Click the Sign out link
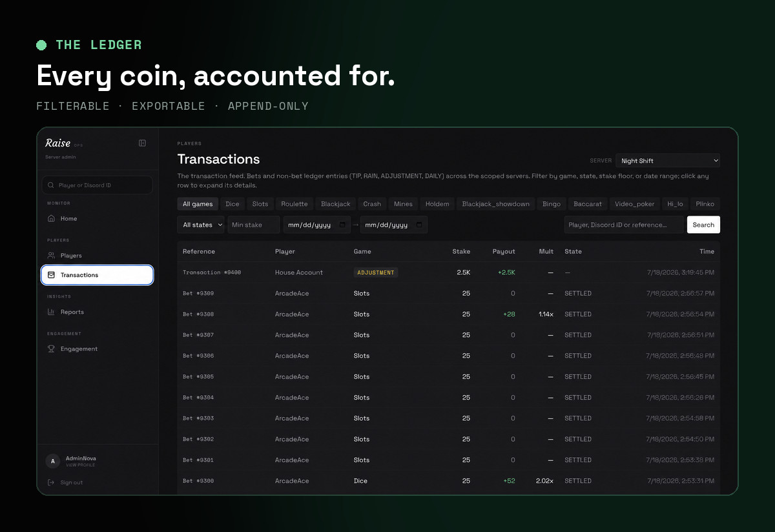The height and width of the screenshot is (532, 775). point(71,483)
